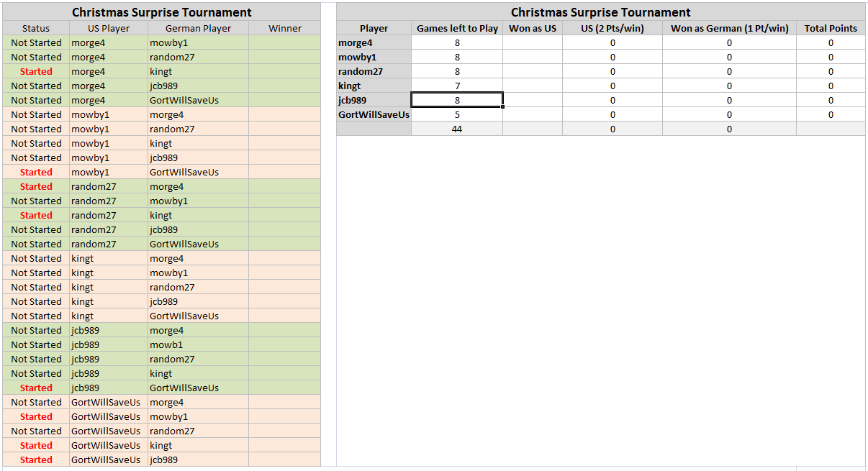Click the GortWillSaveUs name in the right Player column
The image size is (868, 471).
click(x=374, y=114)
